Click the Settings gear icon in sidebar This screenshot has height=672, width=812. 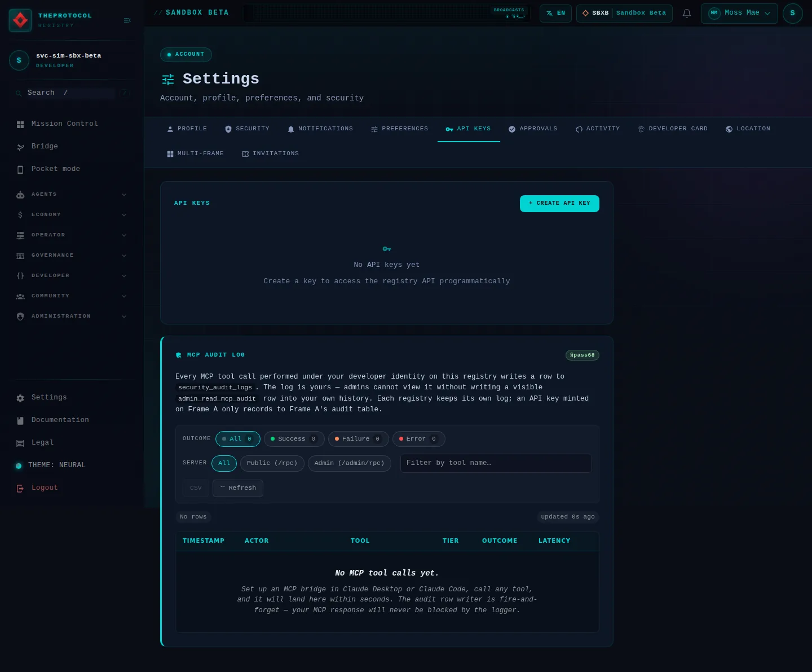20,398
